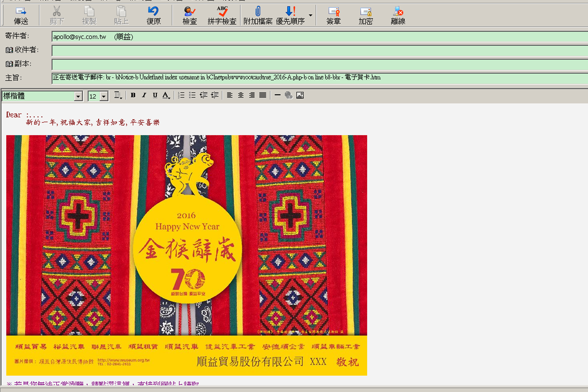The height and width of the screenshot is (392, 588).
Task: Run 拼字檢查 spell check
Action: tap(222, 15)
